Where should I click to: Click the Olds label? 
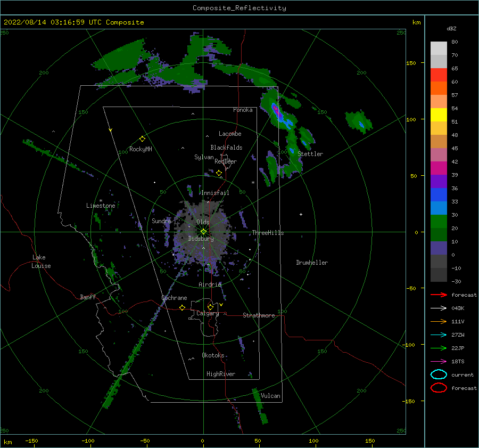(x=203, y=222)
